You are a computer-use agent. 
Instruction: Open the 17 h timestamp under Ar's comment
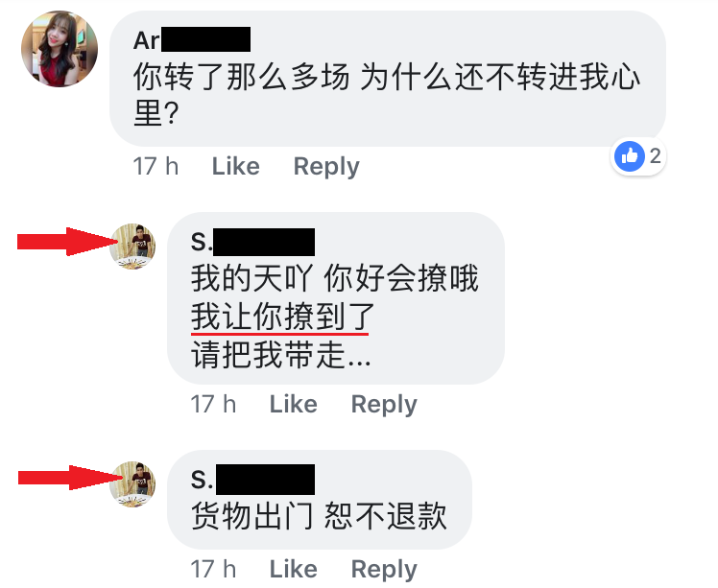click(x=156, y=166)
